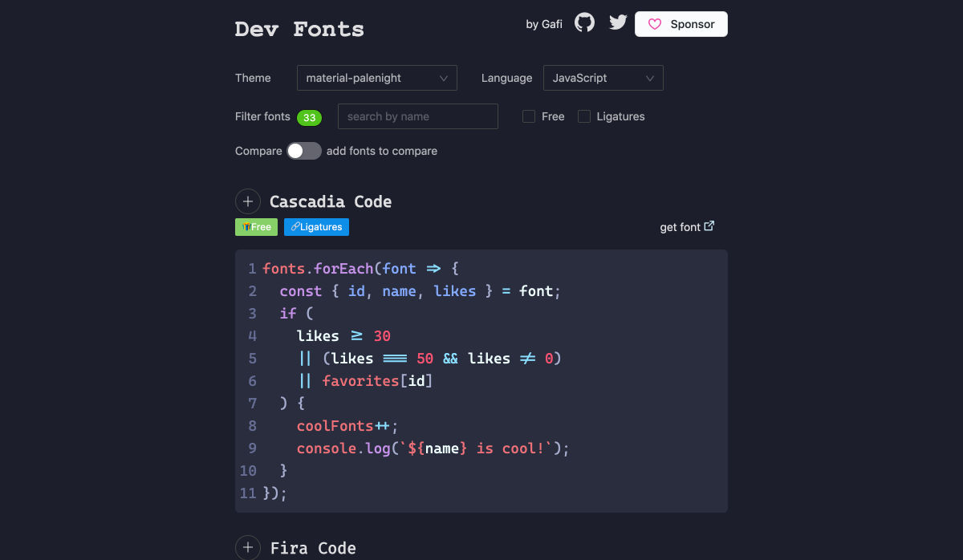
Task: Toggle the Compare switch on
Action: [304, 151]
